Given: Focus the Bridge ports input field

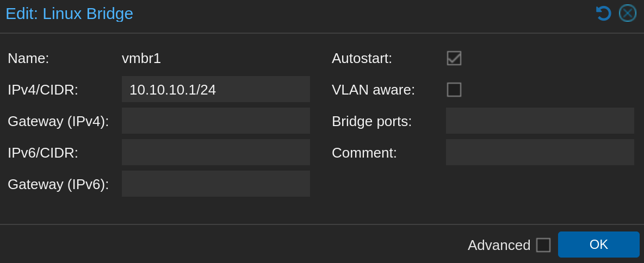Looking at the screenshot, I should coord(540,121).
